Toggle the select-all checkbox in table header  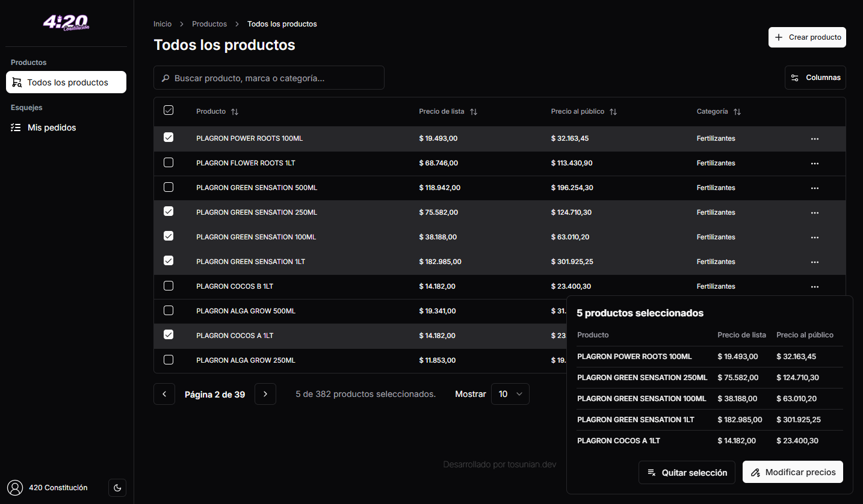click(169, 111)
